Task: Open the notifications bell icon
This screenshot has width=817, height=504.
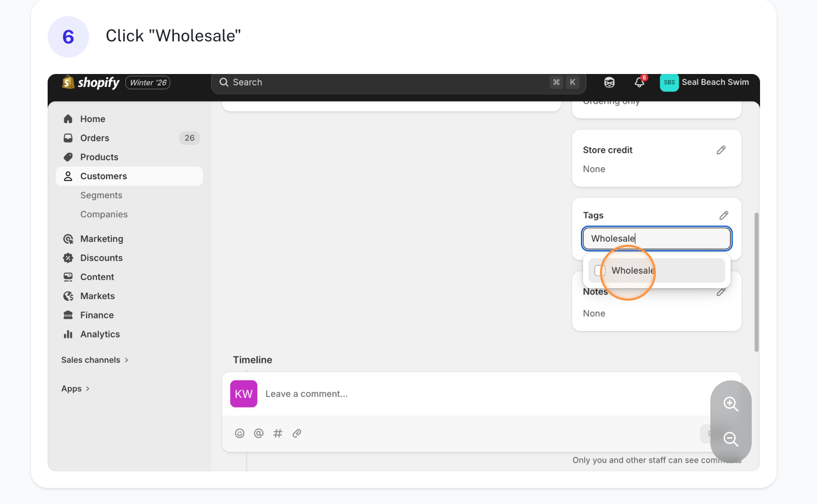Action: click(x=639, y=83)
